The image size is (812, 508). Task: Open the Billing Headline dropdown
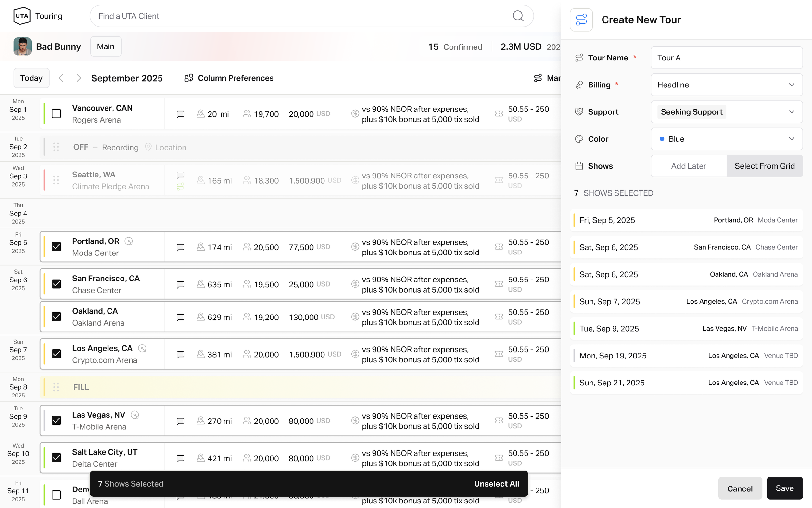[x=726, y=85]
